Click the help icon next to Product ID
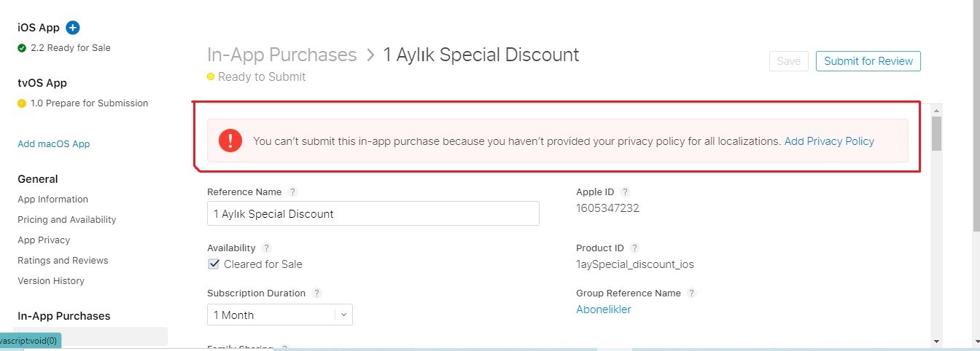The height and width of the screenshot is (351, 980). [634, 248]
